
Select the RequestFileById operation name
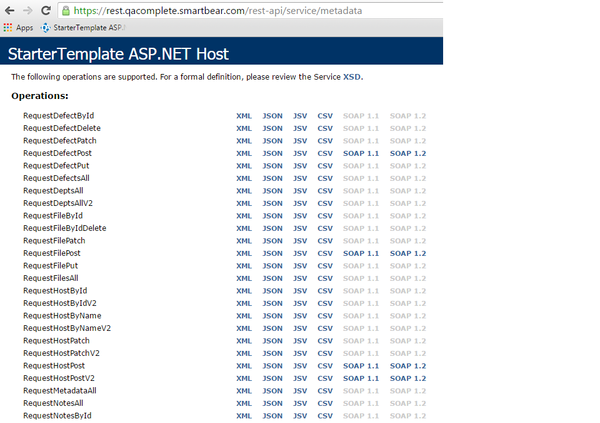pos(53,216)
